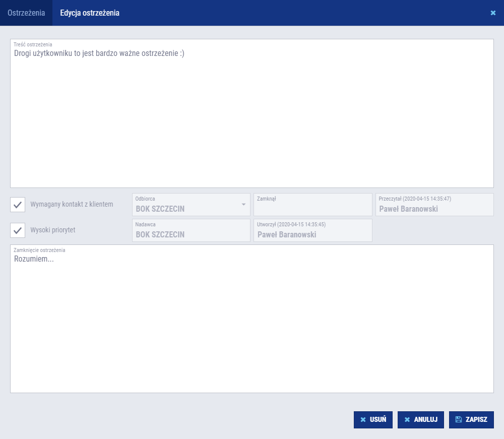Click the X icon on the USUŃ button

coord(363,419)
